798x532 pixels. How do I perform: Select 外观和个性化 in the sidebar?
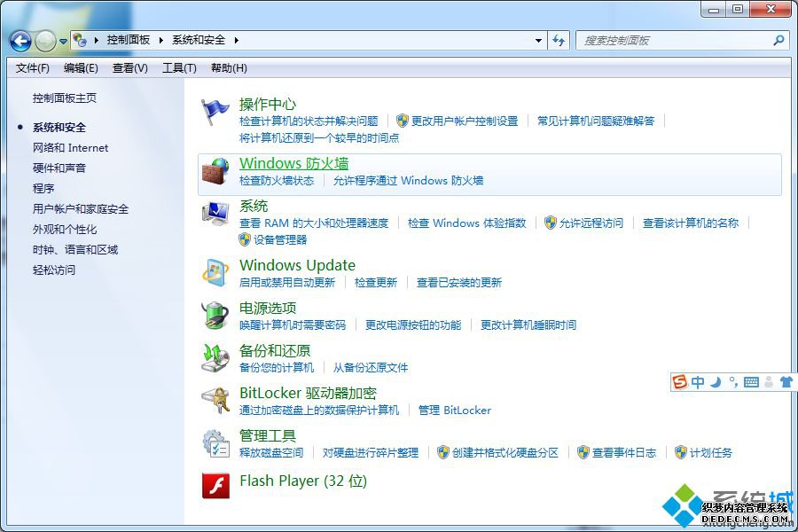65,229
